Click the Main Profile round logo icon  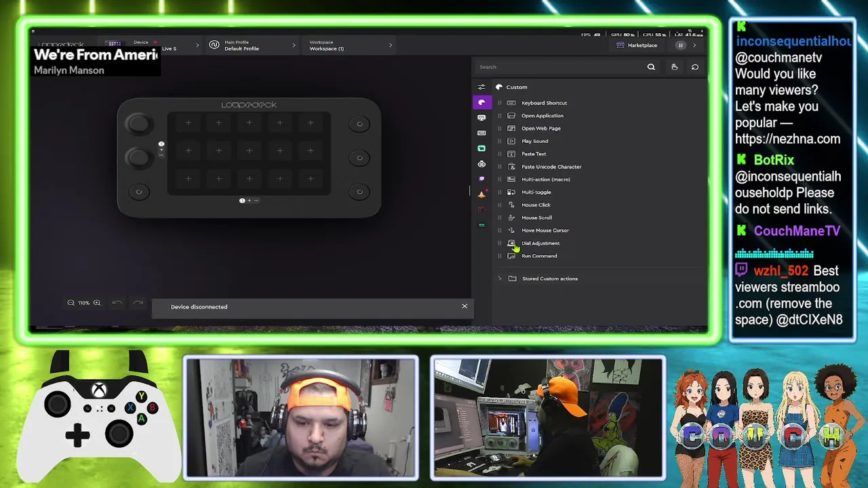[x=214, y=45]
